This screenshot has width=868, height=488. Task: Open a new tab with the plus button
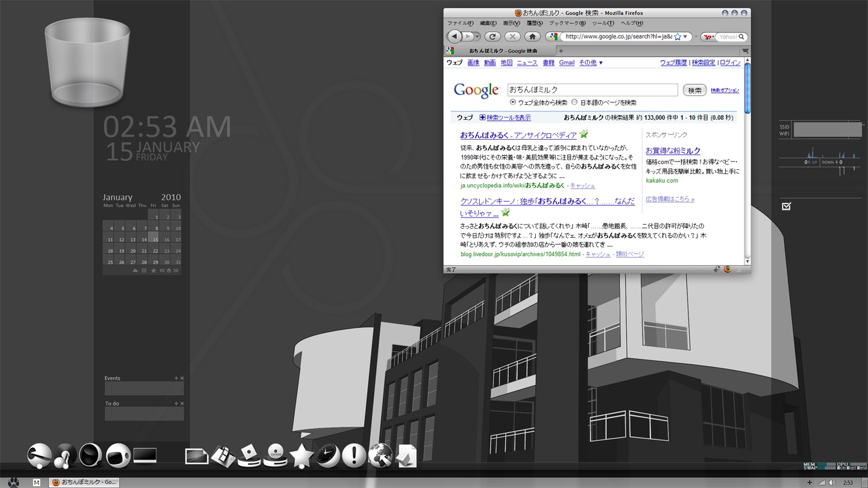point(561,51)
